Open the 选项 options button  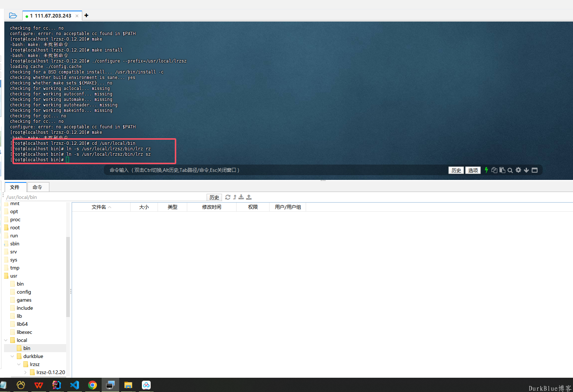(473, 170)
